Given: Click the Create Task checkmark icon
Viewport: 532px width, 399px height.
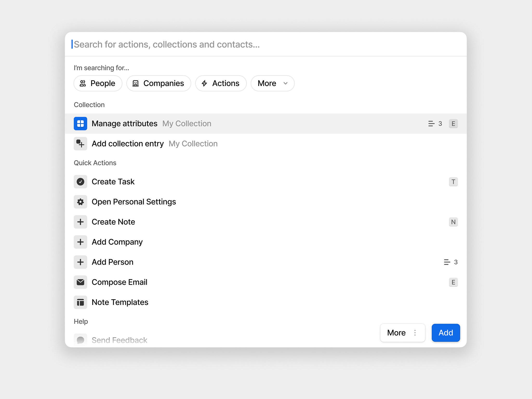Looking at the screenshot, I should (x=80, y=182).
